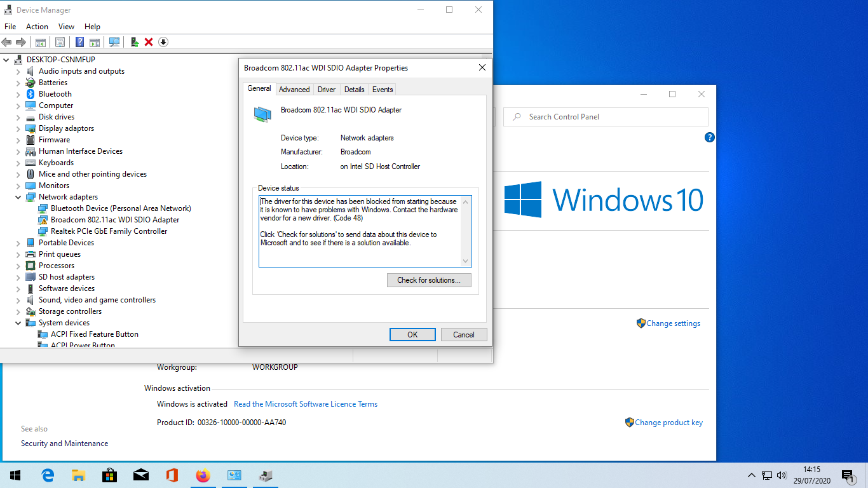Open Firefox from the taskbar

[203, 475]
